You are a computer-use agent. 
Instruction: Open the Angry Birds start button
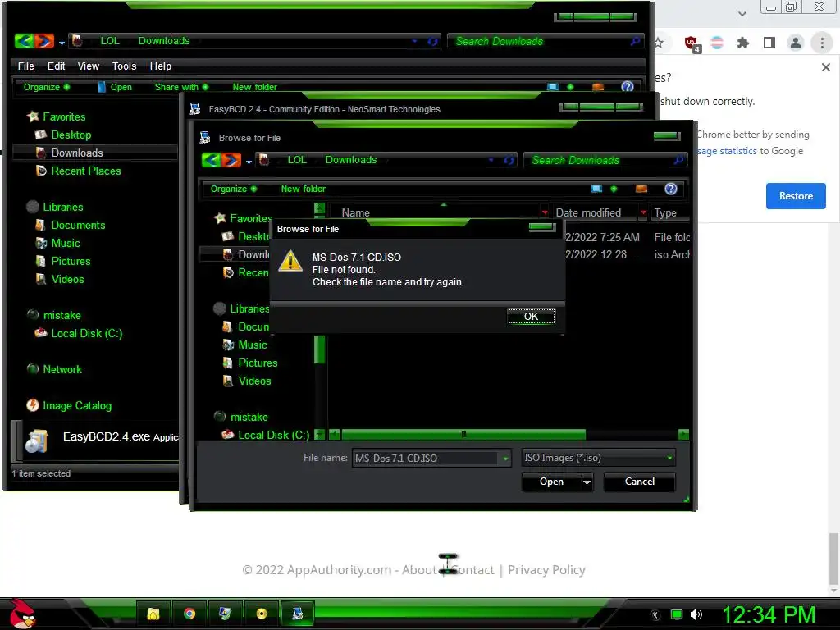(x=21, y=614)
